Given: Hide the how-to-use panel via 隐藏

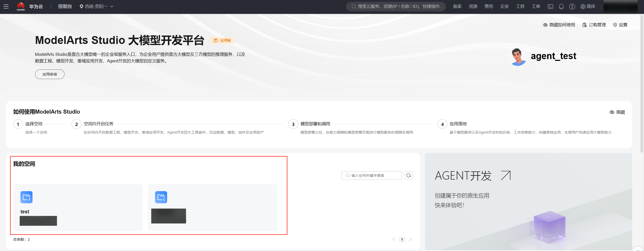Looking at the screenshot, I should pyautogui.click(x=617, y=112).
